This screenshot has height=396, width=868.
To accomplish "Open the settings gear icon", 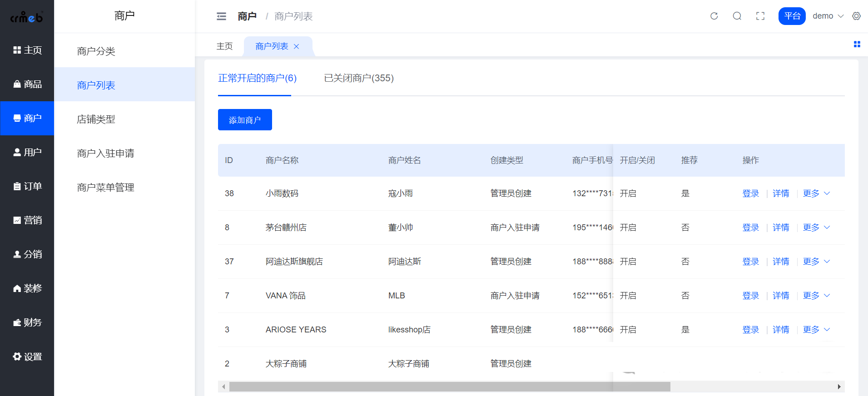I will (x=856, y=16).
